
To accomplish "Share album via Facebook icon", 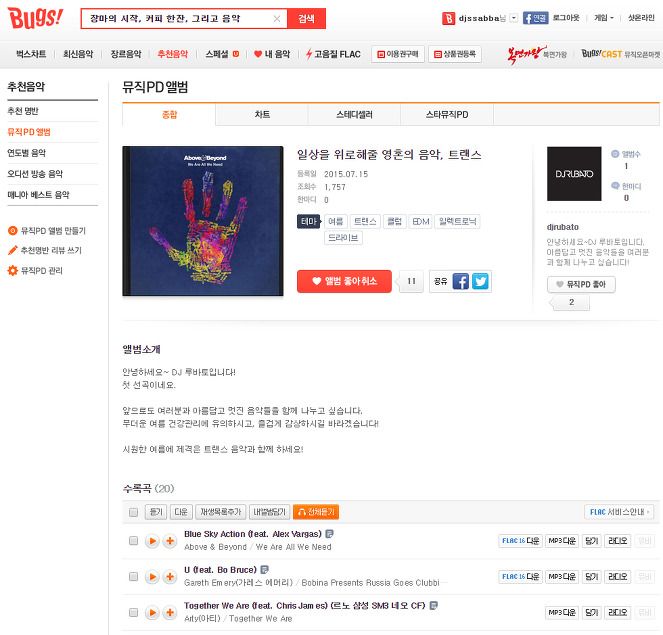I will coord(460,282).
